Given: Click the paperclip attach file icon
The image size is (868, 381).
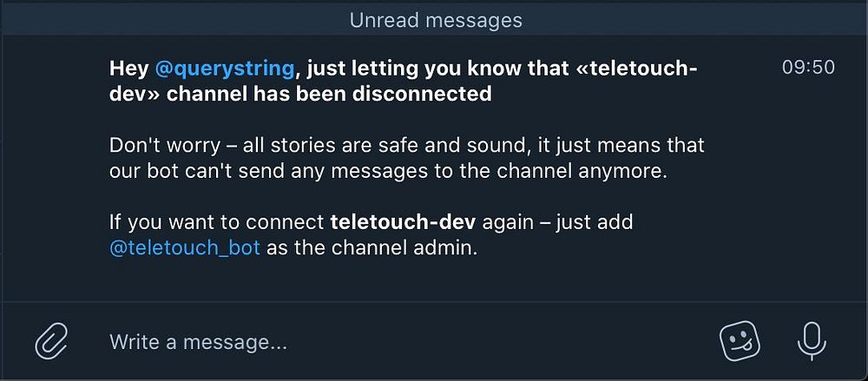Looking at the screenshot, I should pos(51,340).
